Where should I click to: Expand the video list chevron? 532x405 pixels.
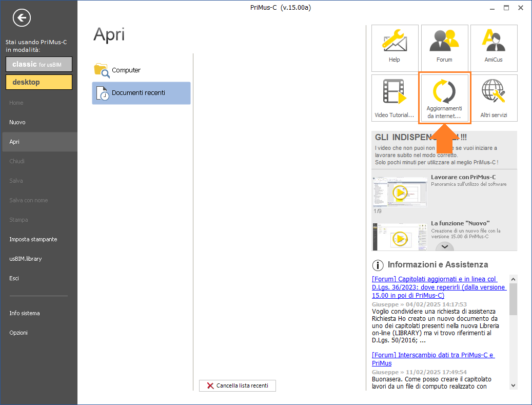pos(445,246)
